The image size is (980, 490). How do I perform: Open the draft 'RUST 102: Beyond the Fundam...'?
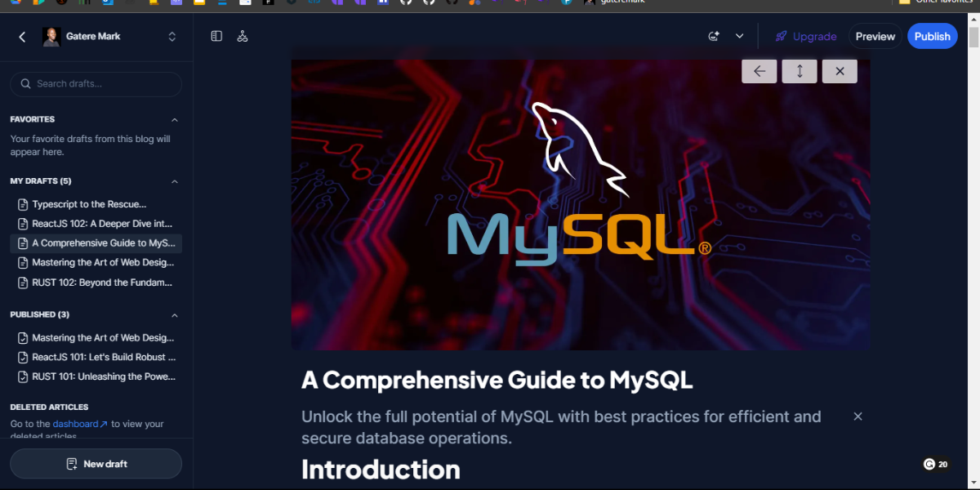coord(96,283)
